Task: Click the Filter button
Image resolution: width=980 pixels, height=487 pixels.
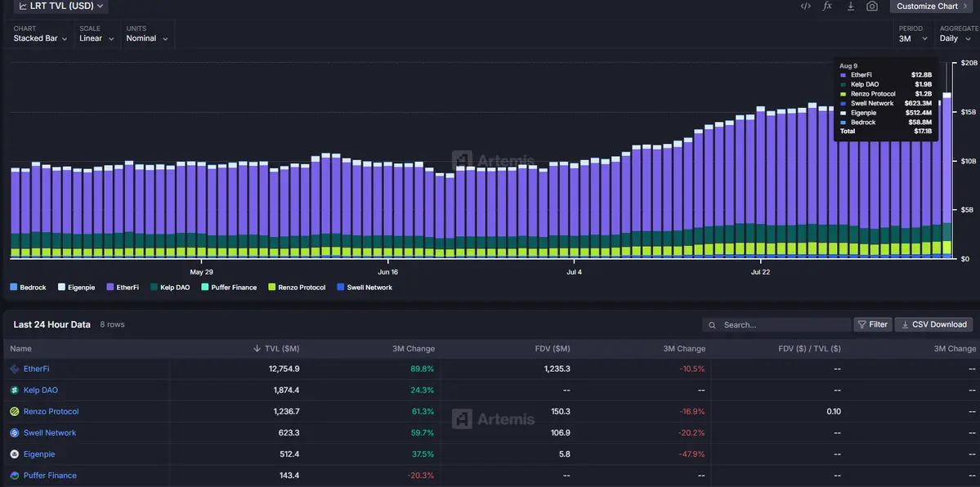Action: (x=872, y=324)
